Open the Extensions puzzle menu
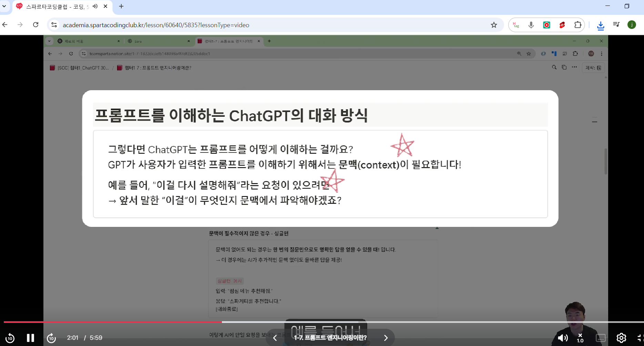Image resolution: width=644 pixels, height=346 pixels. tap(577, 25)
